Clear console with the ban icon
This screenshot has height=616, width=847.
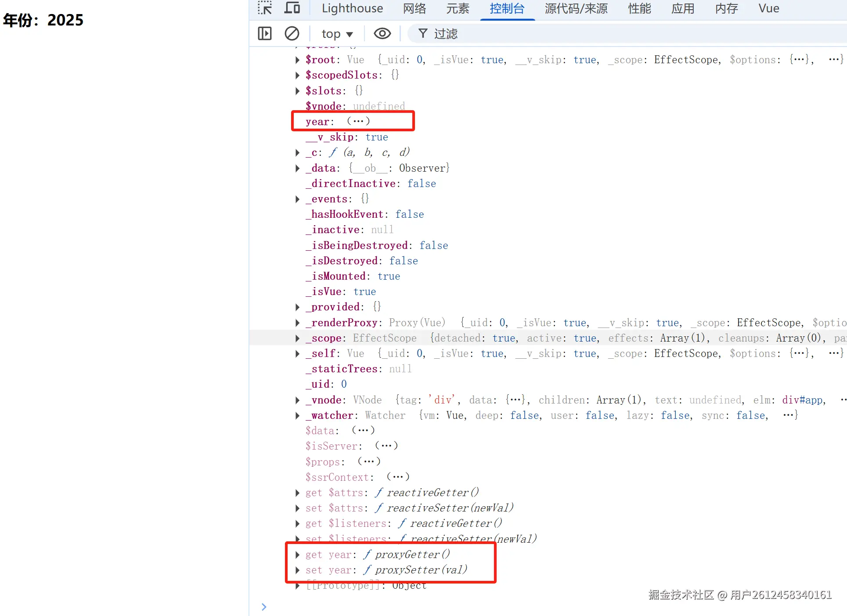(292, 33)
